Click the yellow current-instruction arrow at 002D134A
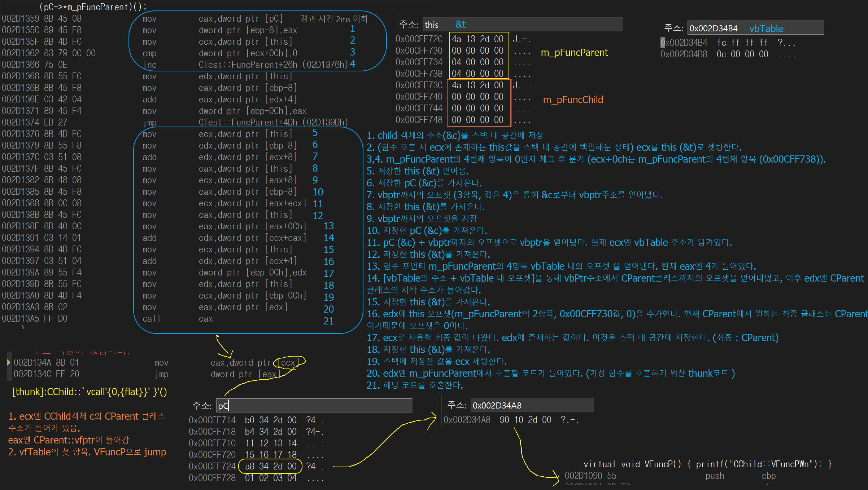Screen dimensions: 868x490 [9, 362]
